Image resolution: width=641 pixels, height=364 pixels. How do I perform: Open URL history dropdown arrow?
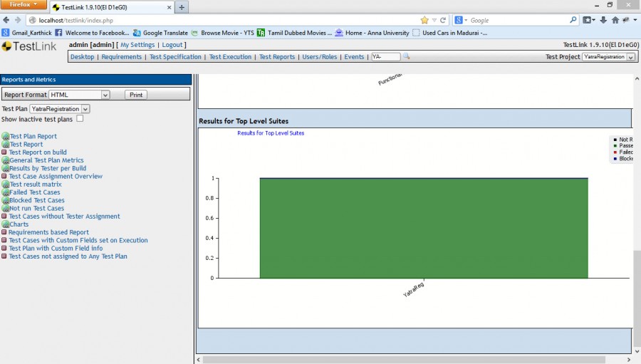[x=434, y=20]
